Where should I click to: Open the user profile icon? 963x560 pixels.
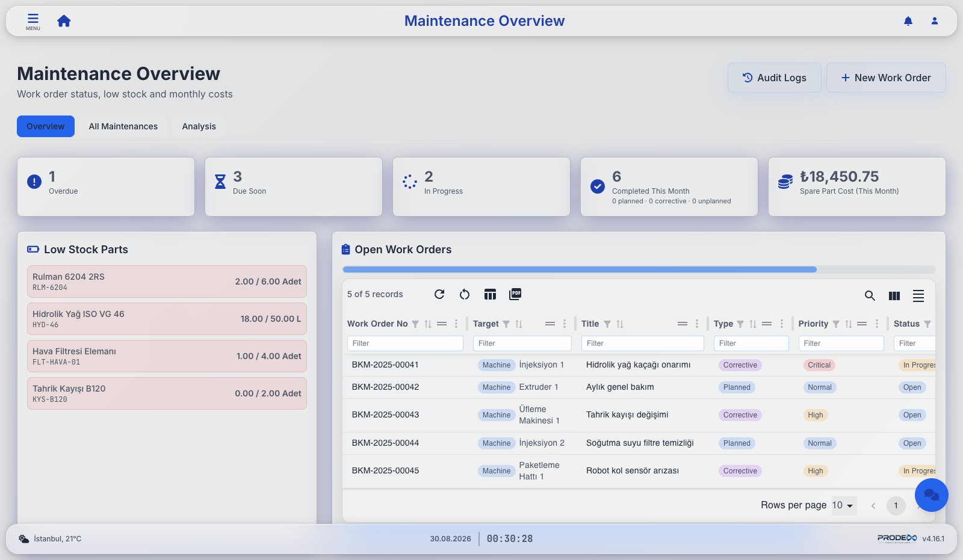pos(935,21)
